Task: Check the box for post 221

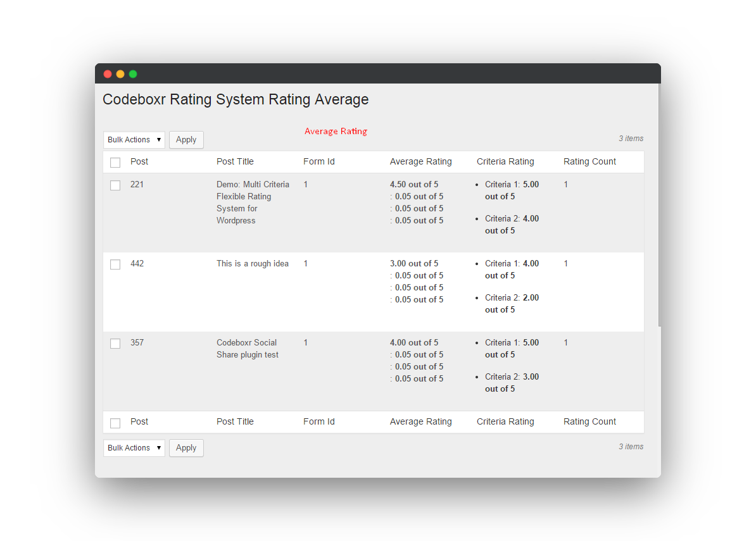Action: coord(115,185)
